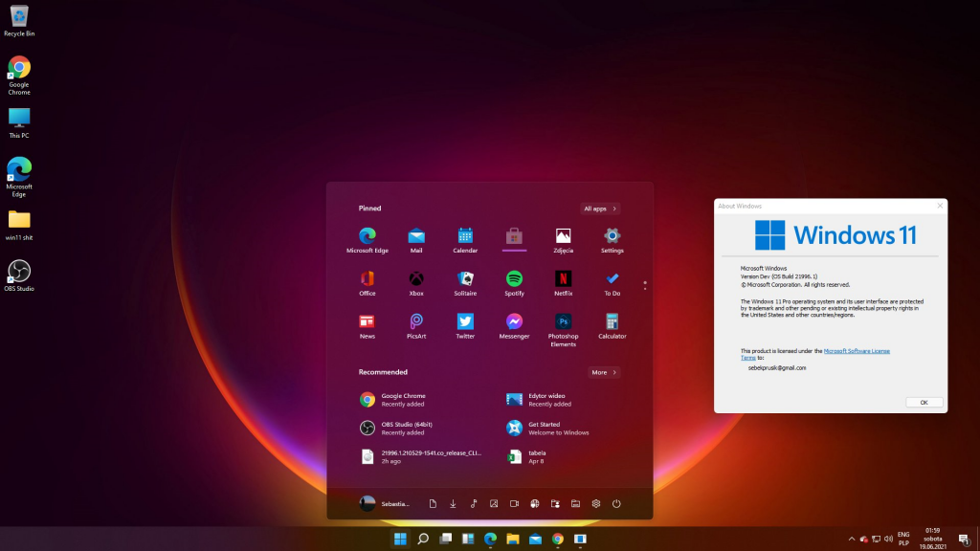
Task: Click the Downloads folder shortcut above the taskbar
Action: point(453,502)
